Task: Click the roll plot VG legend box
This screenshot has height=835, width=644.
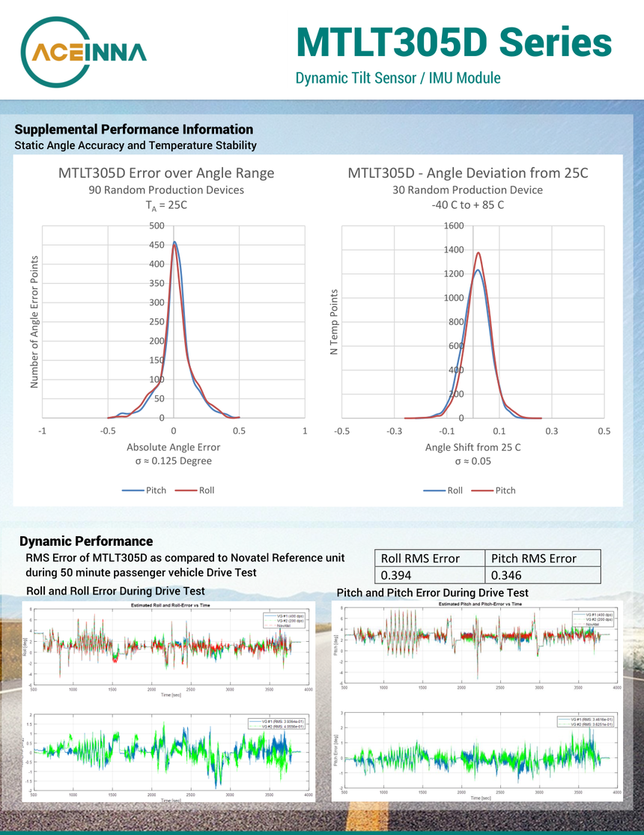Action: tap(284, 620)
